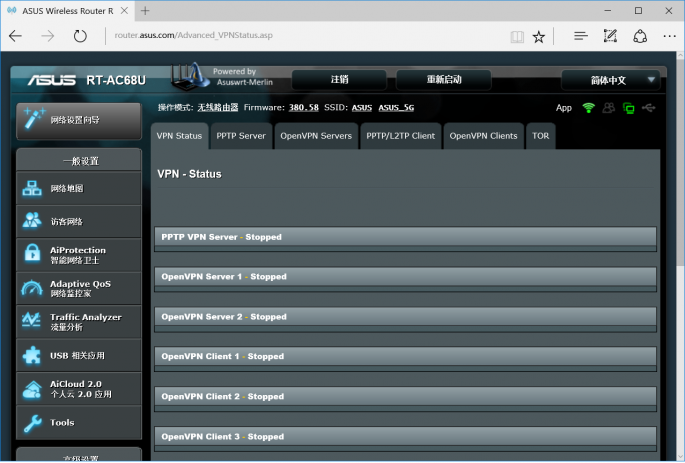Switch to the PPTP Server tab
This screenshot has width=685, height=463.
[x=241, y=136]
